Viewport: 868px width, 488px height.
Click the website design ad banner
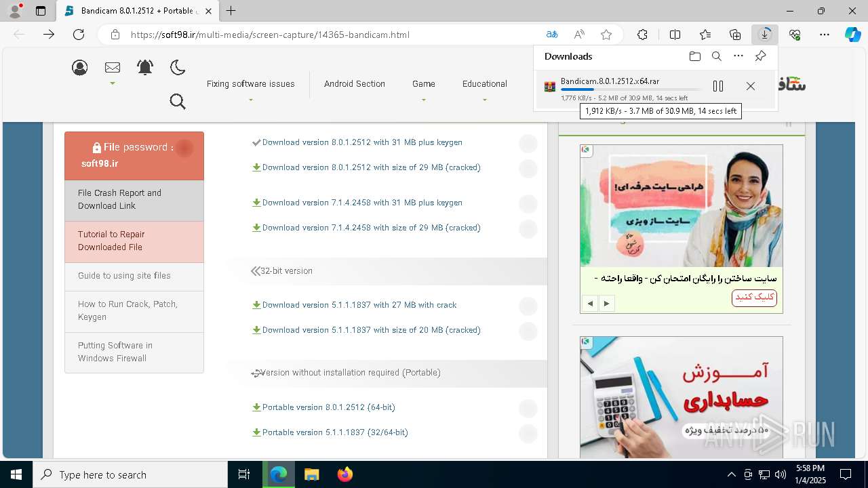coord(682,205)
